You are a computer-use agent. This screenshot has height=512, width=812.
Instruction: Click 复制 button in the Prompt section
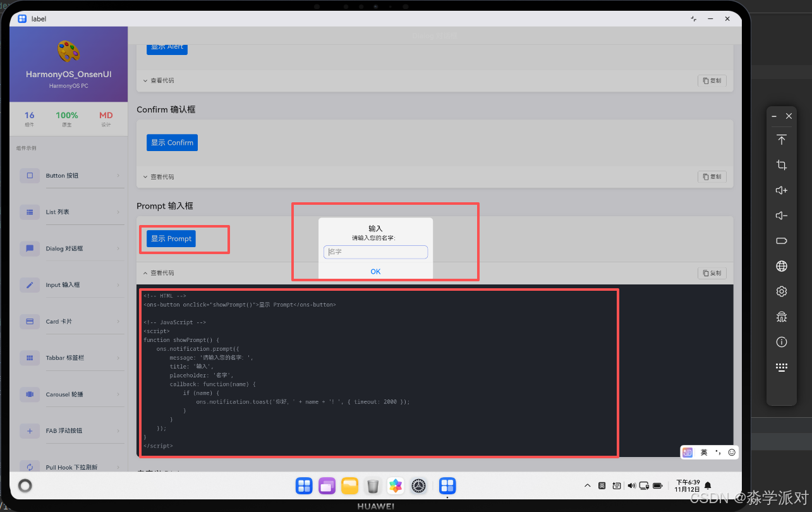(x=712, y=273)
